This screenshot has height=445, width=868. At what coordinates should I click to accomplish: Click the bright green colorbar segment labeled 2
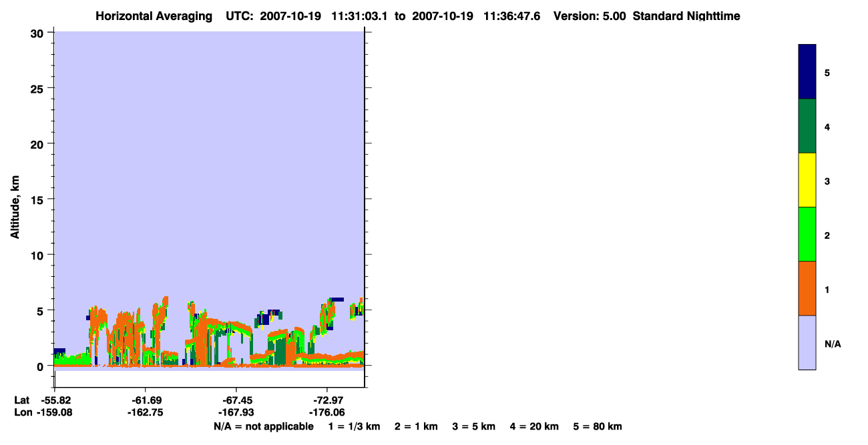pyautogui.click(x=807, y=234)
